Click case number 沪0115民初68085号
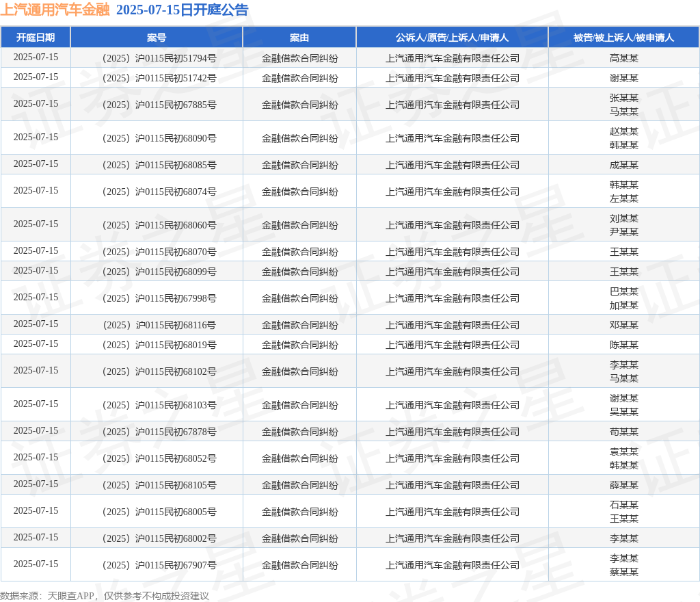Screen dimensions: 700x602 (x=176, y=166)
